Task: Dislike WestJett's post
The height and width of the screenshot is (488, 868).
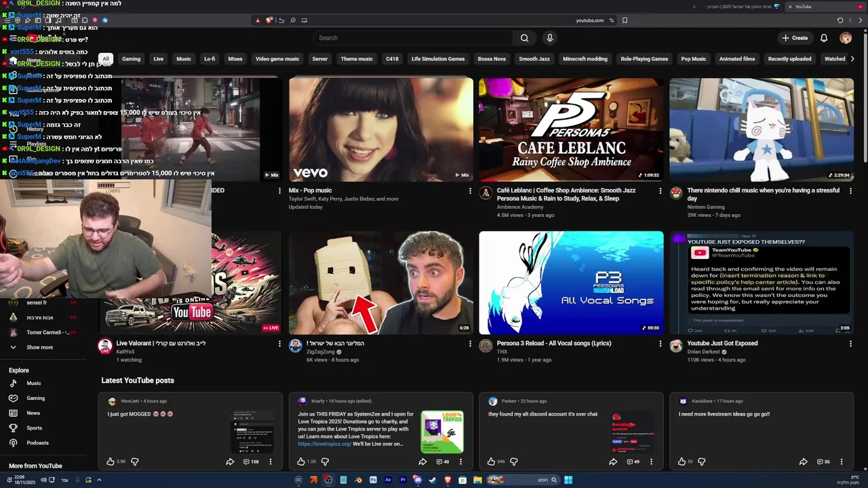Action: tap(134, 462)
